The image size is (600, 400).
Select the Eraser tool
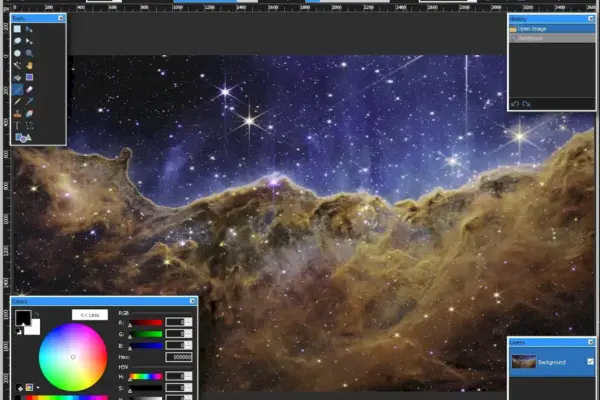click(x=29, y=90)
